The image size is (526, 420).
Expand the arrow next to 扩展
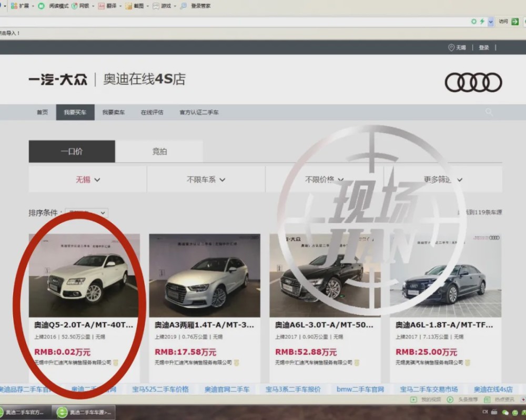coord(33,6)
